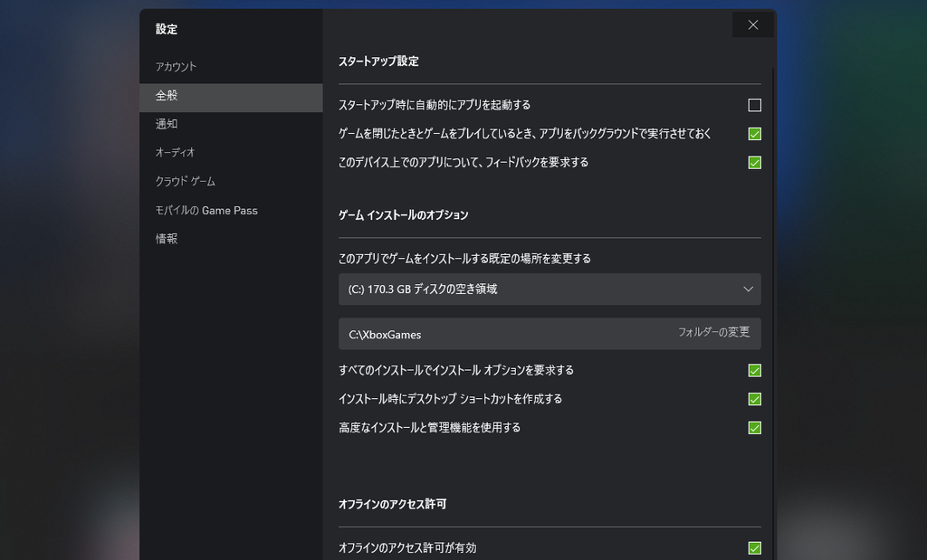Click the settings panel vertical scrollbar
This screenshot has height=560, width=927.
pos(772,271)
